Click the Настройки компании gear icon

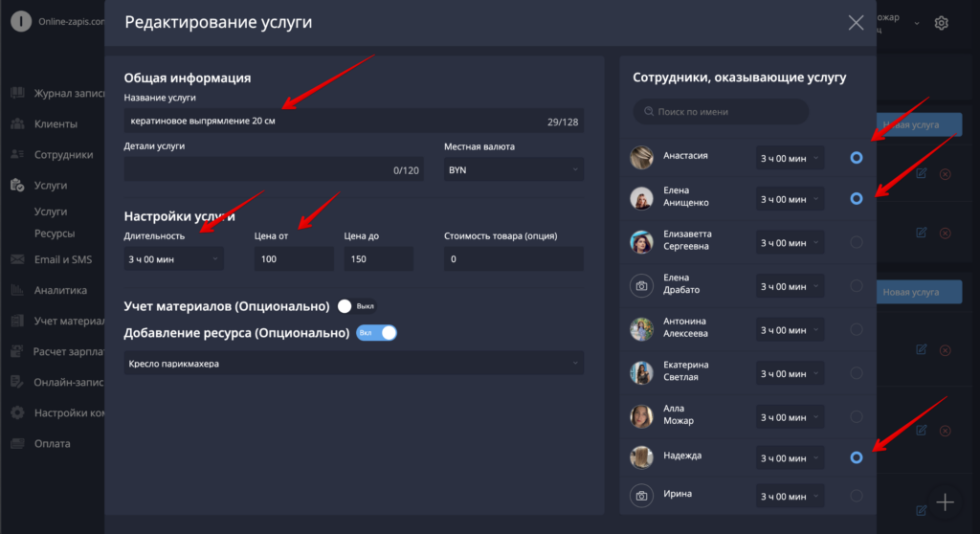[x=17, y=412]
